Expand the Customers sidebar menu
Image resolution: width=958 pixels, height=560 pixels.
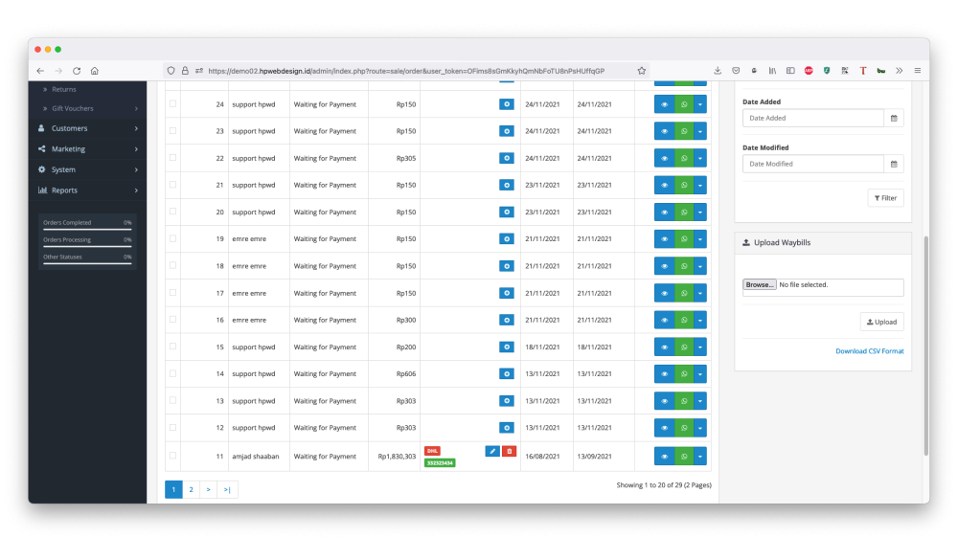pyautogui.click(x=88, y=128)
